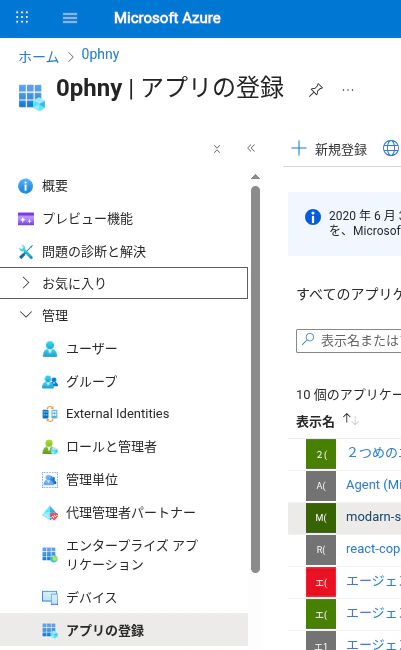Open 問題の診断と解決 wrench icon
The height and width of the screenshot is (650, 401).
(26, 252)
